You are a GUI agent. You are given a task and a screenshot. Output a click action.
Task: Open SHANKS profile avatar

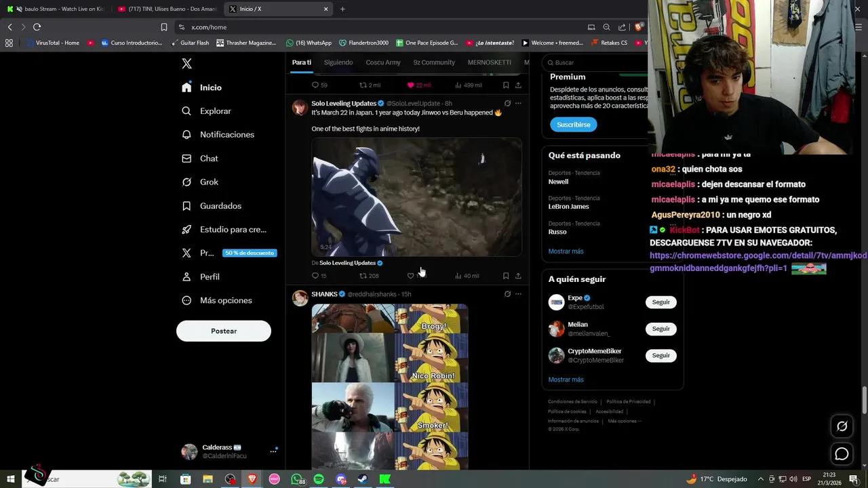[x=300, y=299]
